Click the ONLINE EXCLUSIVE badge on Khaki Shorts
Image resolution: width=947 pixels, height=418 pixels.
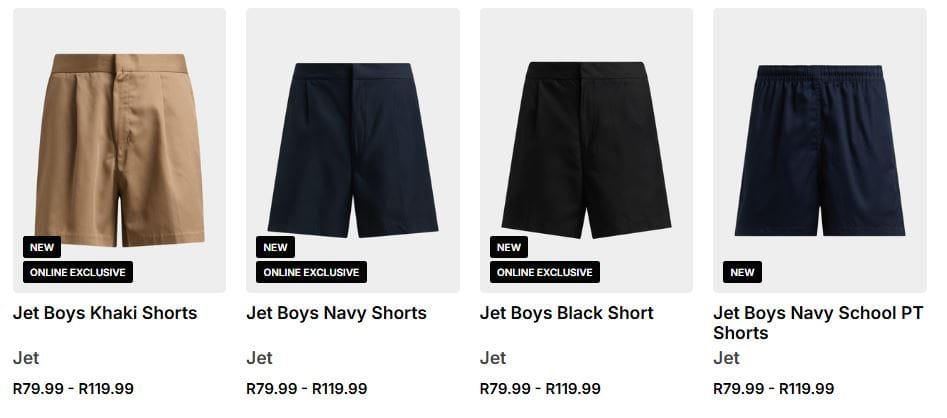tap(77, 272)
